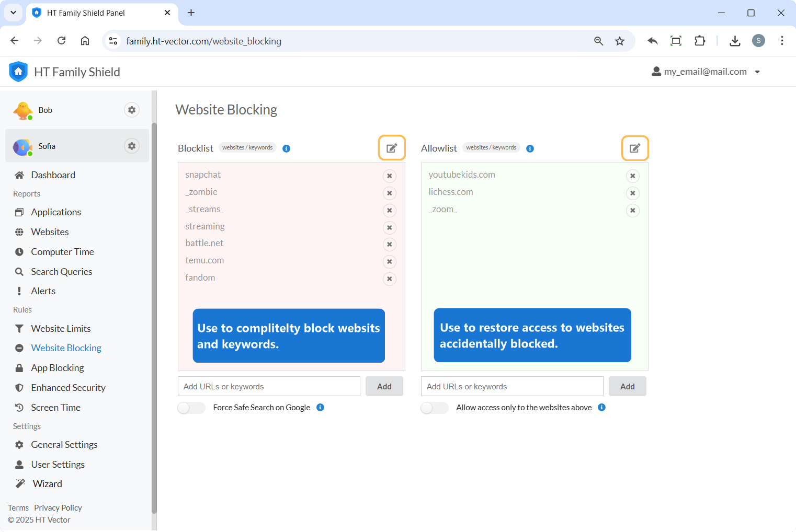Screen dimensions: 796x532
Task: Switch to the Websites section
Action: coord(50,232)
